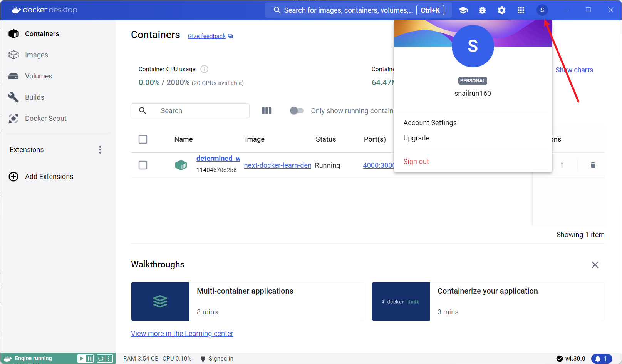This screenshot has width=622, height=364.
Task: Click the next-docker-learn-den image link
Action: coord(278,165)
